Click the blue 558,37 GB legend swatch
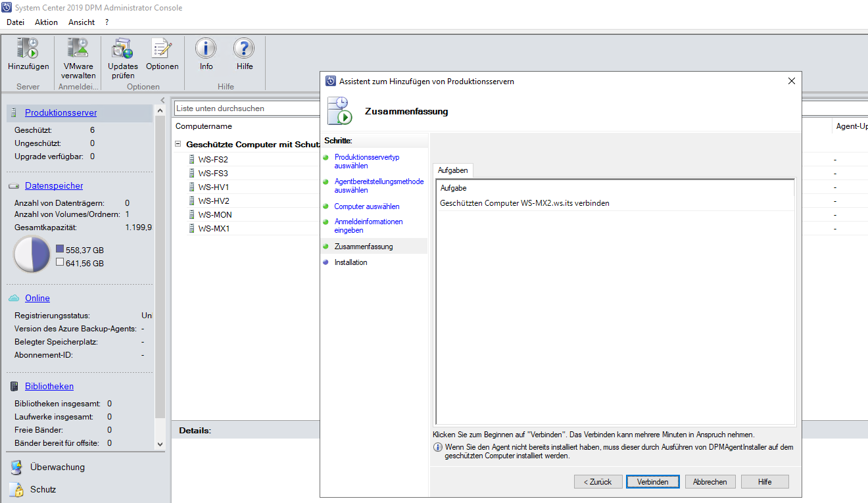Screen dimensions: 868x503 point(60,250)
